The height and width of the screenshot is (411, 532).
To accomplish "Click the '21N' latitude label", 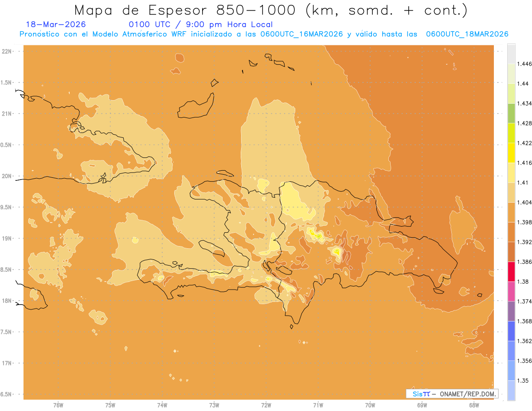I will tap(8, 114).
